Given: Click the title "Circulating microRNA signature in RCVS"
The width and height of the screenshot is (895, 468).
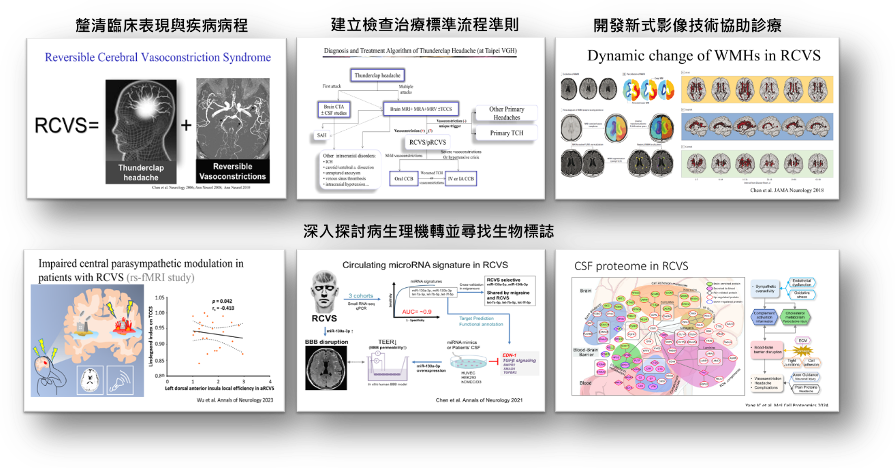Looking at the screenshot, I should pyautogui.click(x=425, y=265).
